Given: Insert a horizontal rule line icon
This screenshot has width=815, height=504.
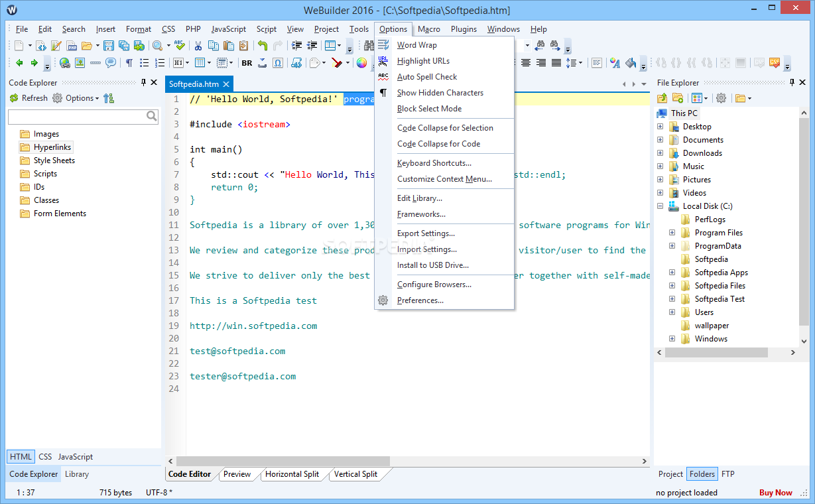Looking at the screenshot, I should tap(95, 63).
